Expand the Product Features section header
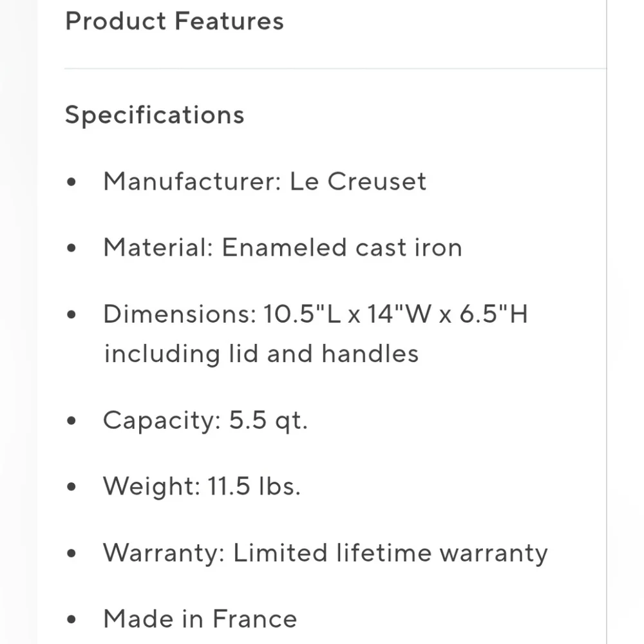 click(175, 21)
